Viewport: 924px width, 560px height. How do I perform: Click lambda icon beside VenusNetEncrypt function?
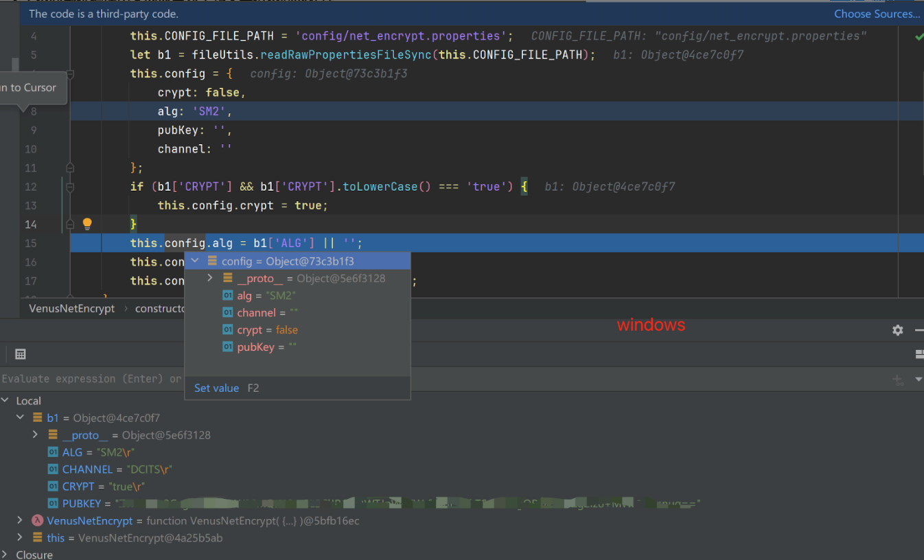[37, 521]
